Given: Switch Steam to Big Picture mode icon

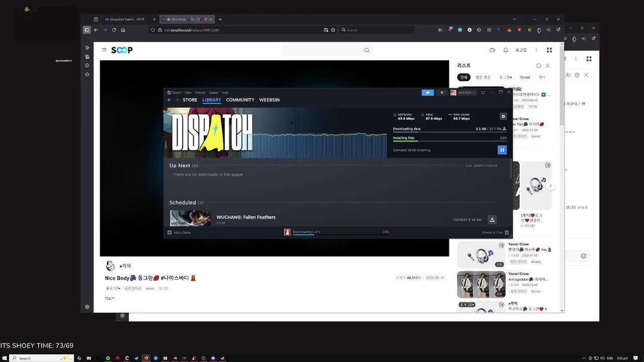Looking at the screenshot, I should (483, 93).
